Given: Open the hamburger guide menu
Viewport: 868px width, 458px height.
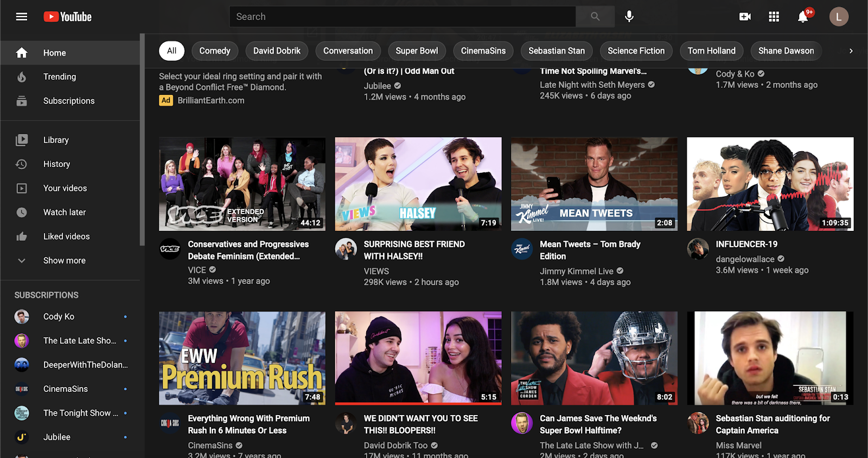Looking at the screenshot, I should click(x=22, y=17).
